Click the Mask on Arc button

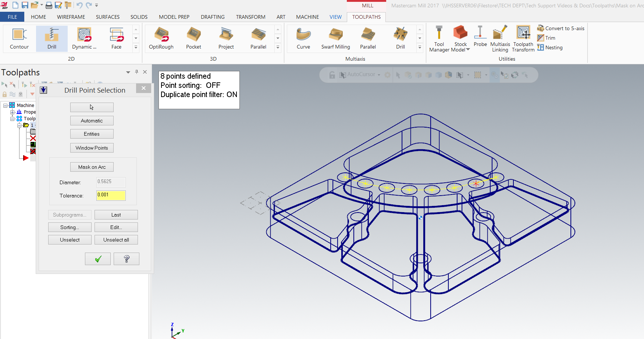(92, 167)
